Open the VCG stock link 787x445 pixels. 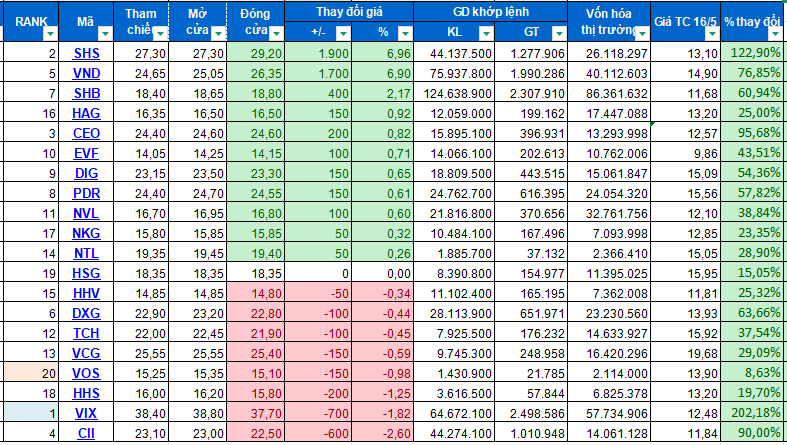pos(86,353)
